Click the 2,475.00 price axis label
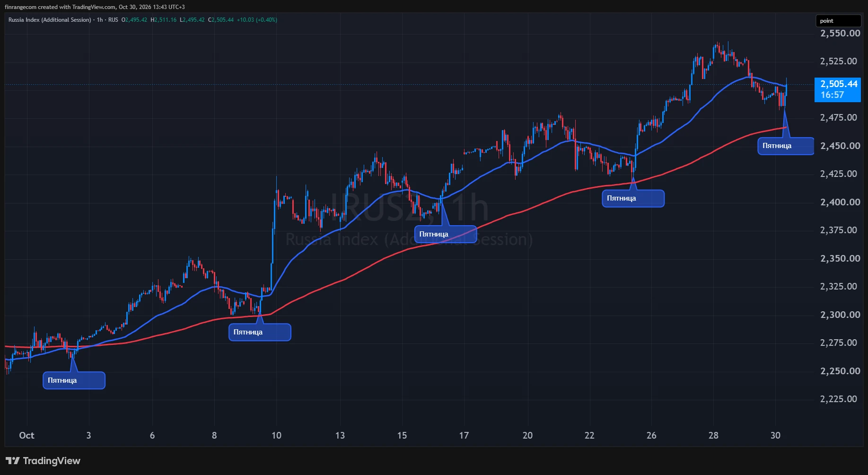868x475 pixels. point(839,117)
